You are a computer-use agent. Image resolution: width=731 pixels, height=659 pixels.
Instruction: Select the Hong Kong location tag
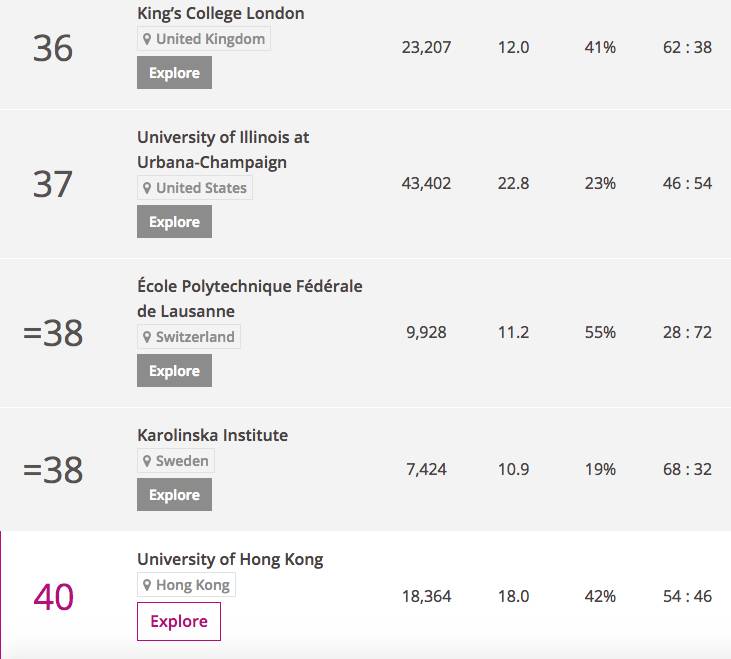click(186, 585)
